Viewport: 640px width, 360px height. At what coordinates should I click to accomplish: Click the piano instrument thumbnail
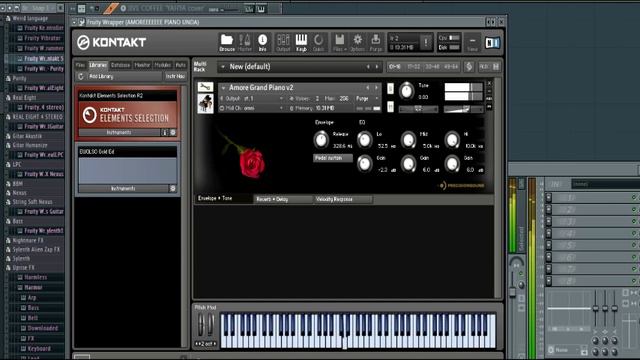(205, 103)
